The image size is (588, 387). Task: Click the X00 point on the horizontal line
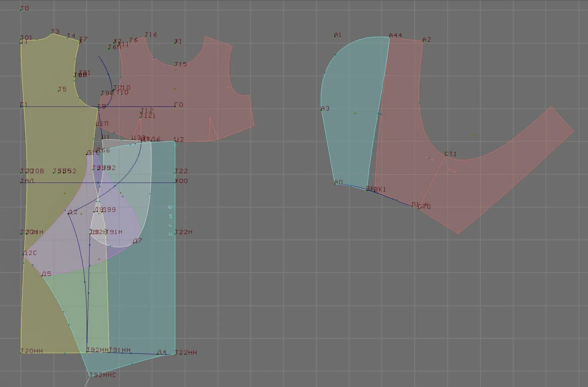pyautogui.click(x=175, y=183)
